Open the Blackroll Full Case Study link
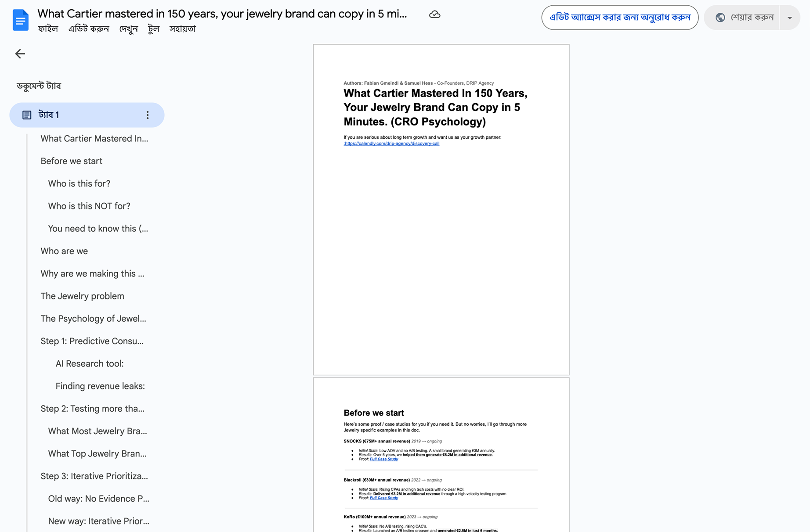 [x=384, y=498]
